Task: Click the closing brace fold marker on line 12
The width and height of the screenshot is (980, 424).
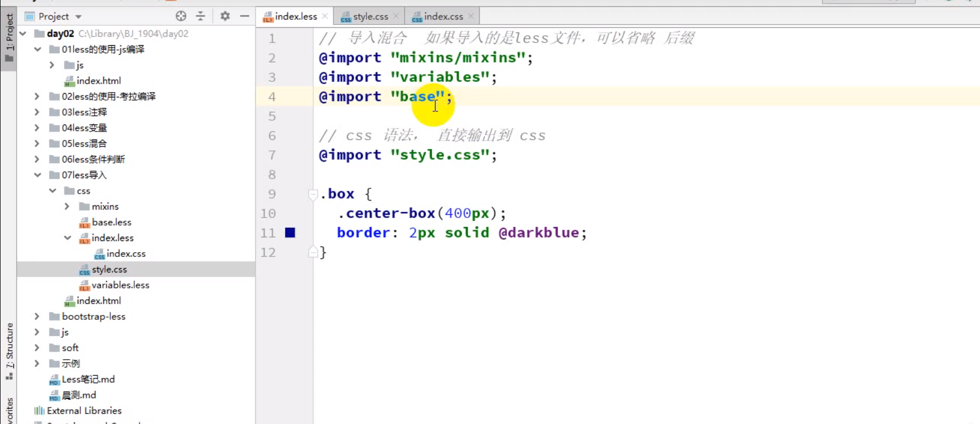Action: point(313,252)
